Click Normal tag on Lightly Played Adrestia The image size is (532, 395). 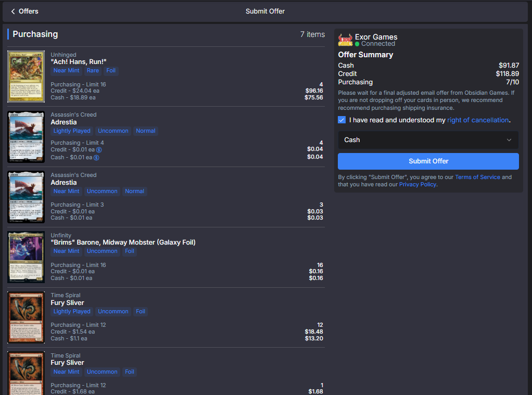pyautogui.click(x=146, y=131)
